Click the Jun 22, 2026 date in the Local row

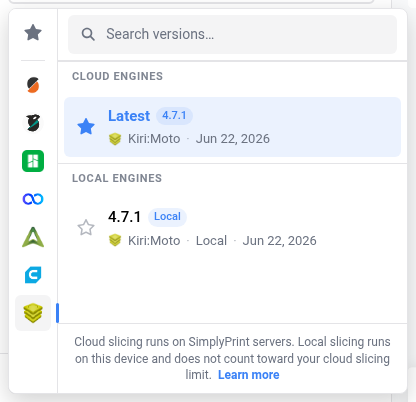(280, 241)
